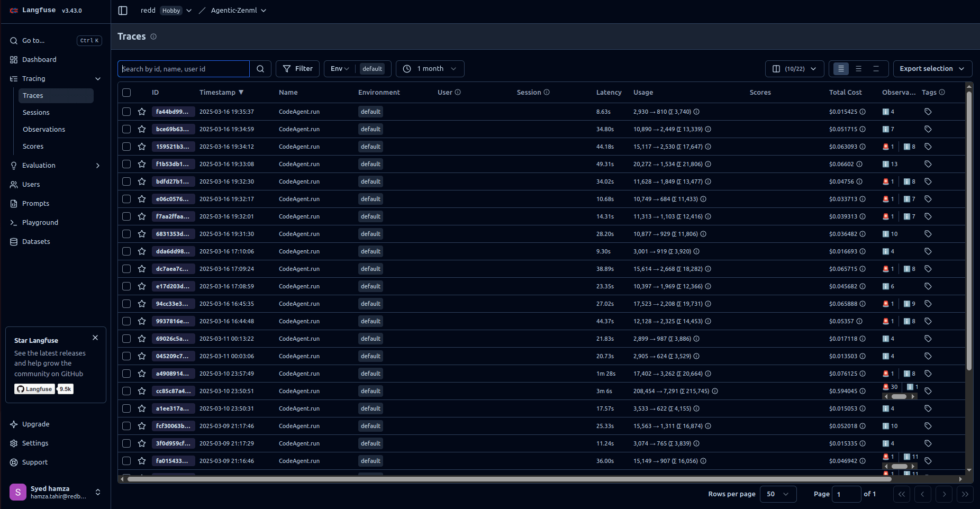Check the box for trace fa44bd99
The width and height of the screenshot is (980, 509).
[126, 112]
